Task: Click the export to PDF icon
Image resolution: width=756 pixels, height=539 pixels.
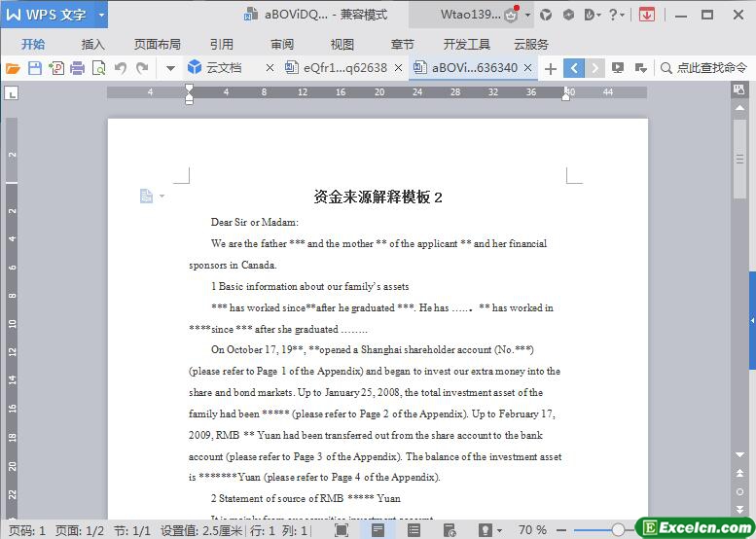Action: tap(56, 68)
